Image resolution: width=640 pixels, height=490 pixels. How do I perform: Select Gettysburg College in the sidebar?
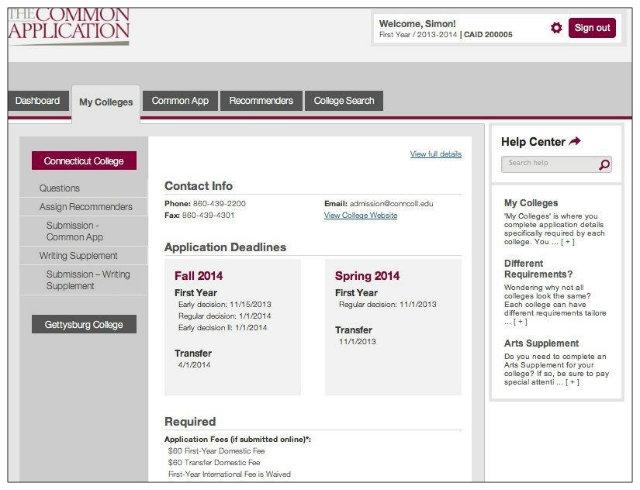pos(84,324)
